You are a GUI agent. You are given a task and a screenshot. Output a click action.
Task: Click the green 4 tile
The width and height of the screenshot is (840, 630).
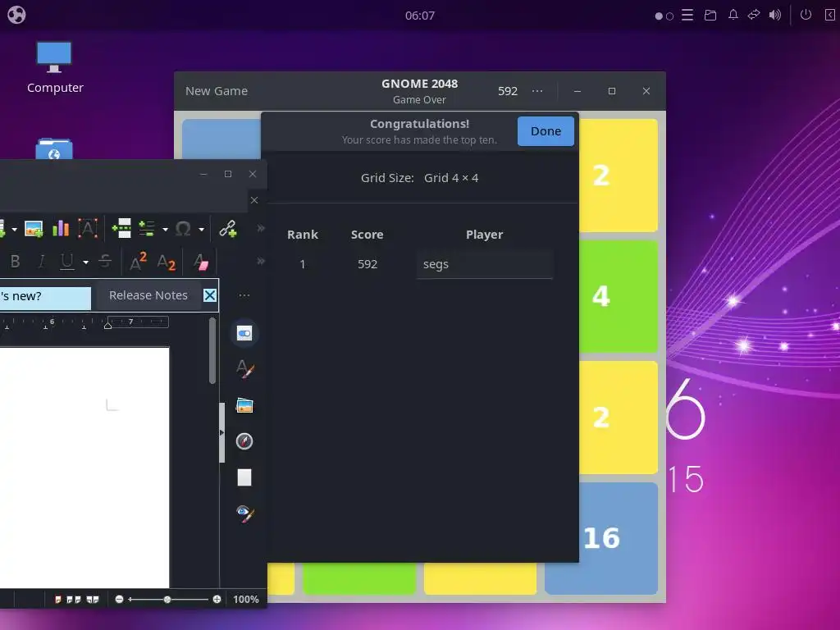[619, 297]
